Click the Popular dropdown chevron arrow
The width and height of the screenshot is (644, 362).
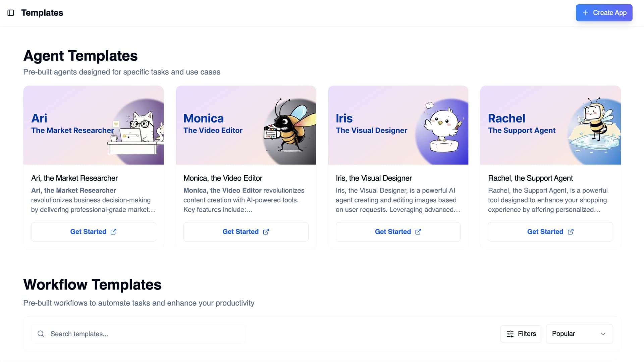[x=603, y=334]
